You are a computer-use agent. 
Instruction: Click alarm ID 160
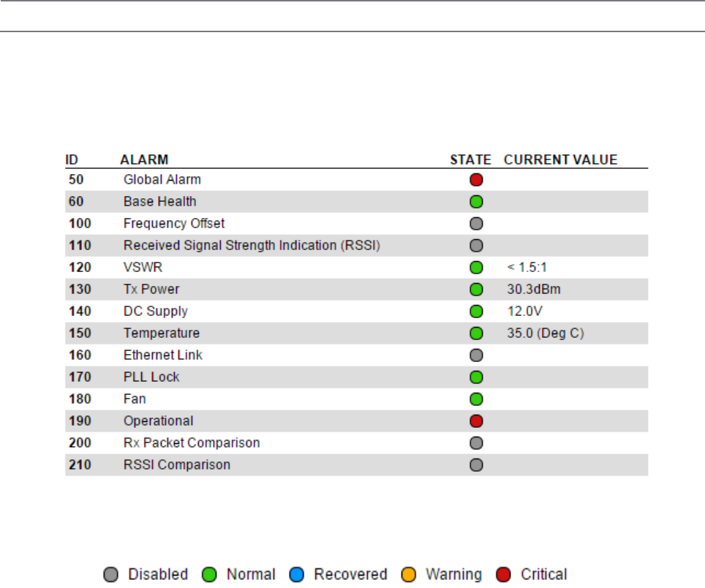80,355
